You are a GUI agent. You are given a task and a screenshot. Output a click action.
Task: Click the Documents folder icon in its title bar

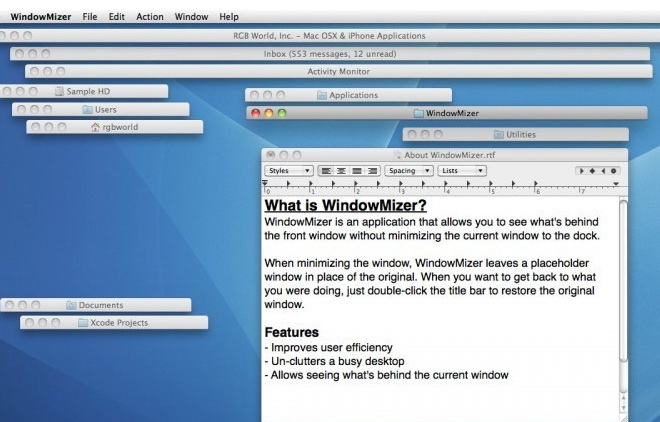pyautogui.click(x=71, y=305)
